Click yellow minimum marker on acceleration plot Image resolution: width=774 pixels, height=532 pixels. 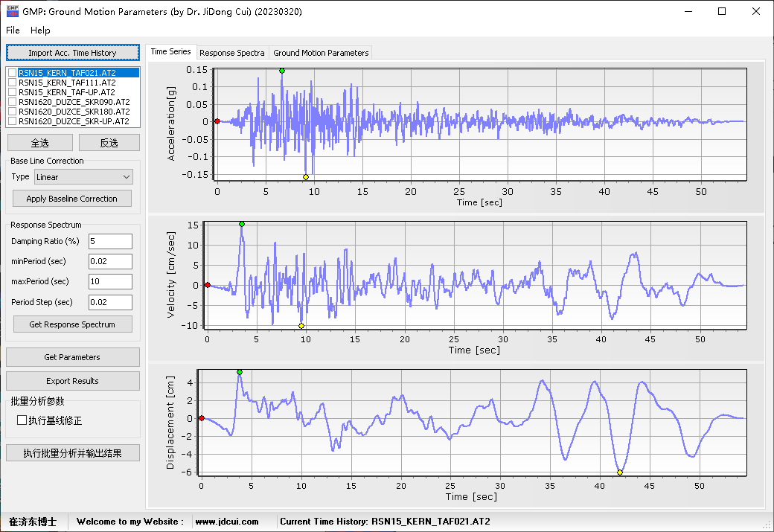point(306,176)
